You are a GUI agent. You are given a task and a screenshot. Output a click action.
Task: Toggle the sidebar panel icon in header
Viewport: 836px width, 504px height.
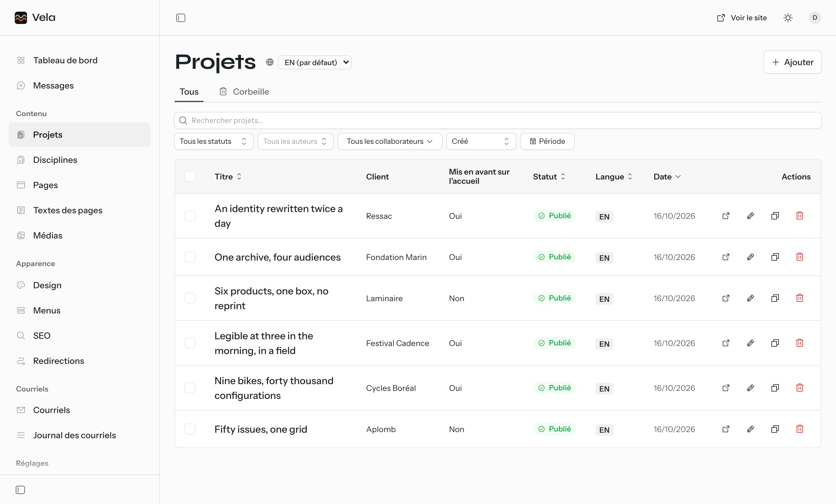180,18
